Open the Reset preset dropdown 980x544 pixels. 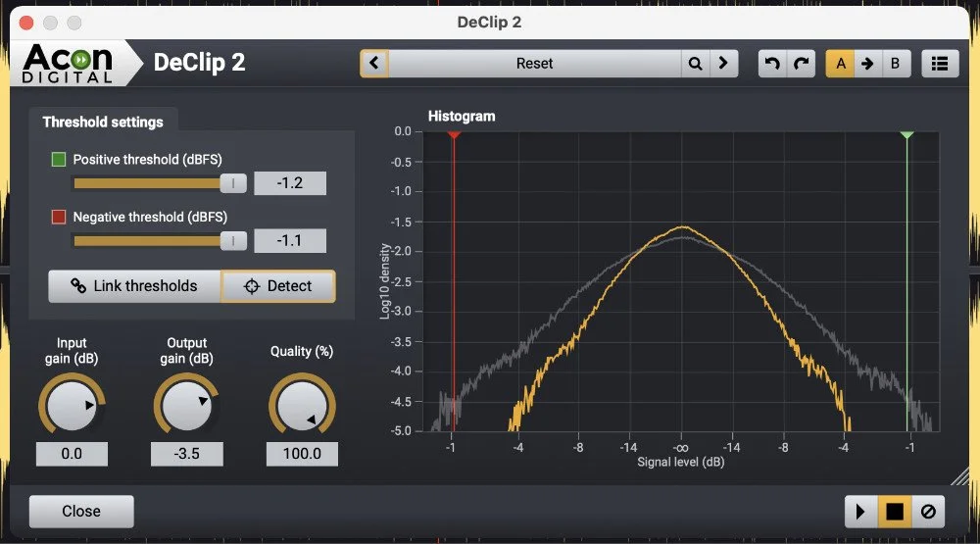pyautogui.click(x=534, y=63)
